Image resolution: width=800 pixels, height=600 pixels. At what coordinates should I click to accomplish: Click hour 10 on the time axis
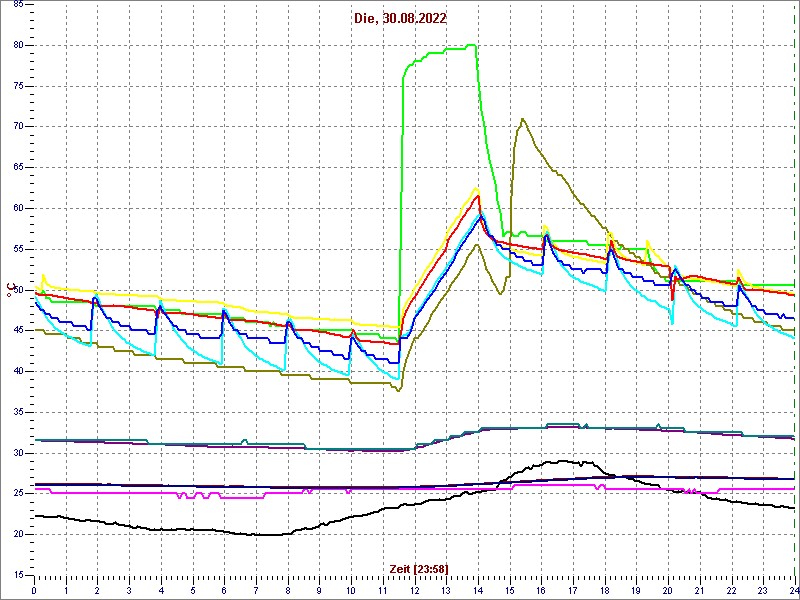(351, 591)
